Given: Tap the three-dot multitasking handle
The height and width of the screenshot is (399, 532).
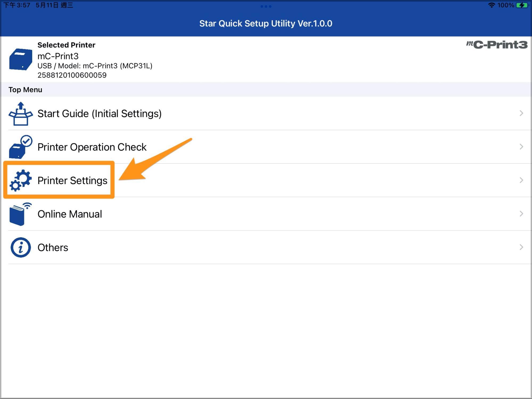Looking at the screenshot, I should pyautogui.click(x=266, y=6).
